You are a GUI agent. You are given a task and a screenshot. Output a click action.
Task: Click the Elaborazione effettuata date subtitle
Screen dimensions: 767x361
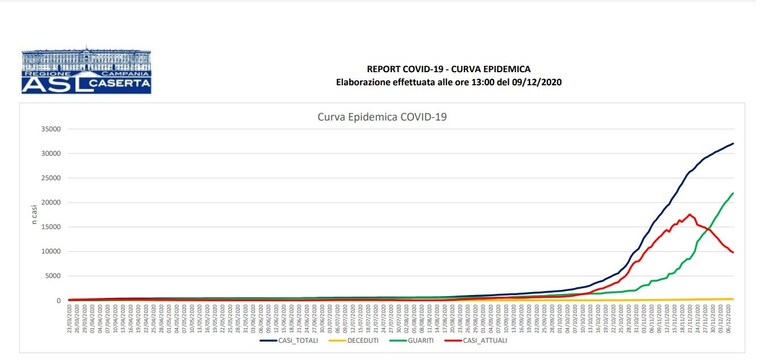449,83
